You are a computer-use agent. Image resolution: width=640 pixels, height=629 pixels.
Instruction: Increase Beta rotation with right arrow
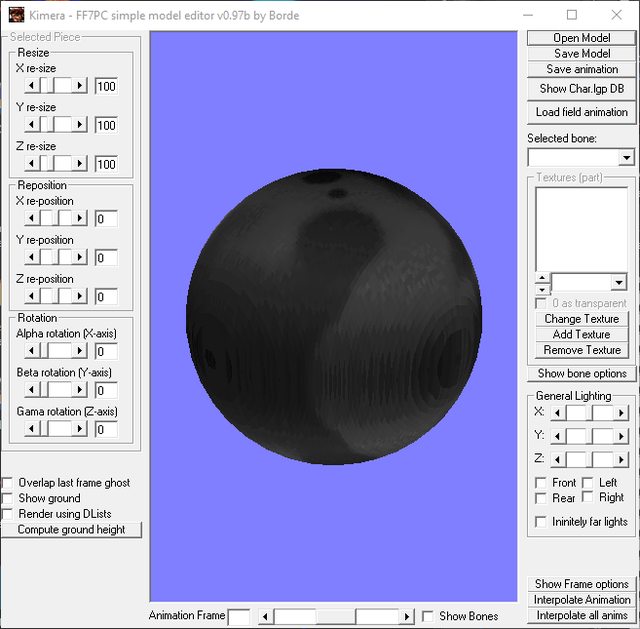point(80,390)
